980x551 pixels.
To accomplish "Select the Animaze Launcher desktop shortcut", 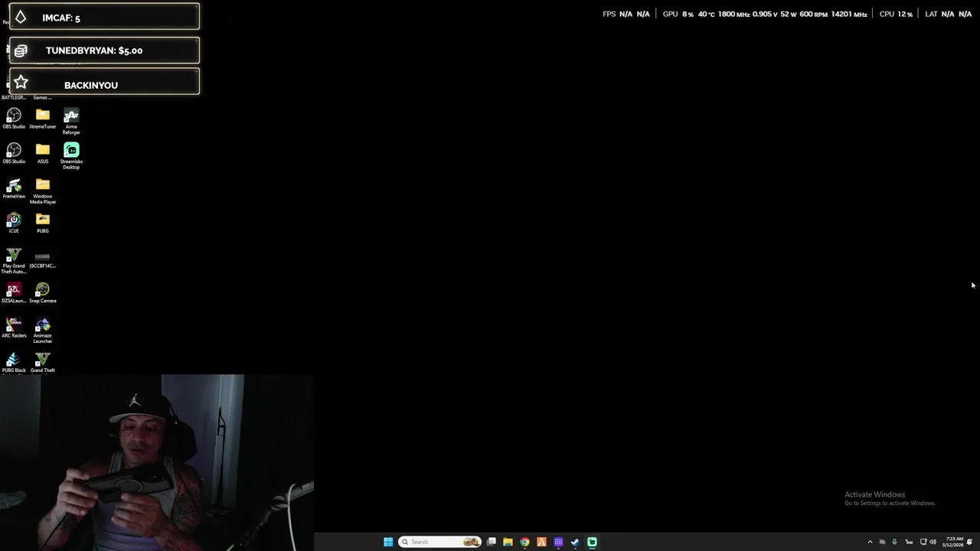I will (43, 331).
